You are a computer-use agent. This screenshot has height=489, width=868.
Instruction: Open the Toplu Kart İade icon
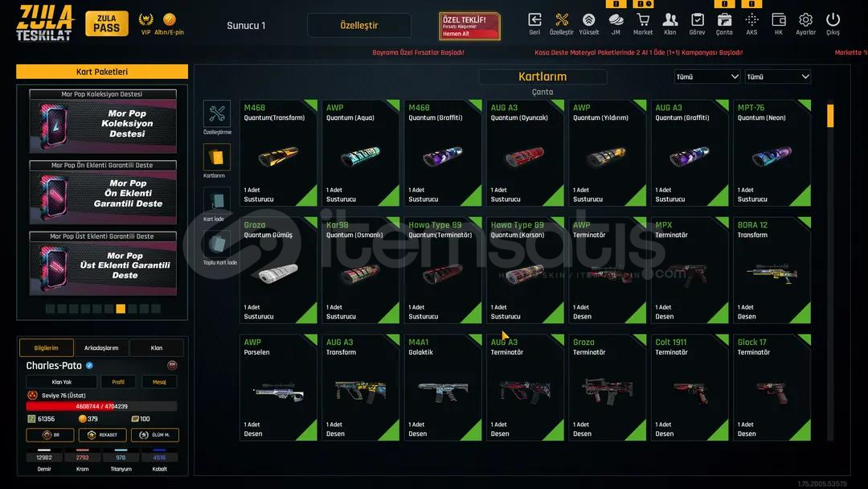217,244
